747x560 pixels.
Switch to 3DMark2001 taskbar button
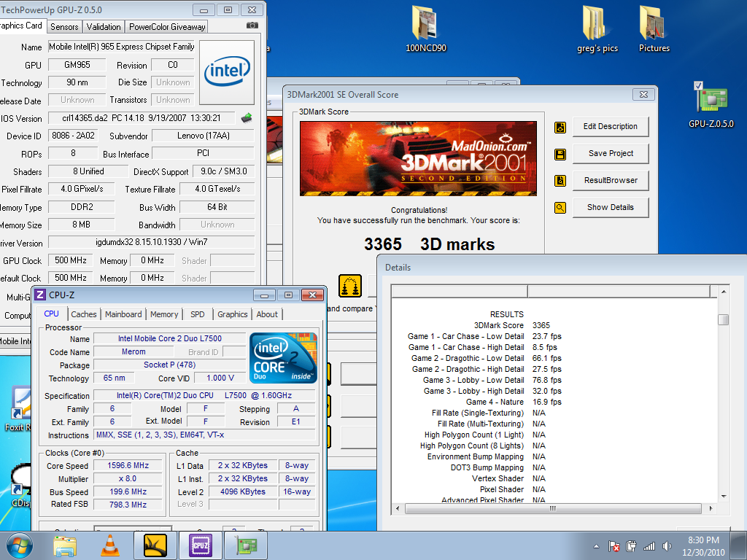click(155, 545)
